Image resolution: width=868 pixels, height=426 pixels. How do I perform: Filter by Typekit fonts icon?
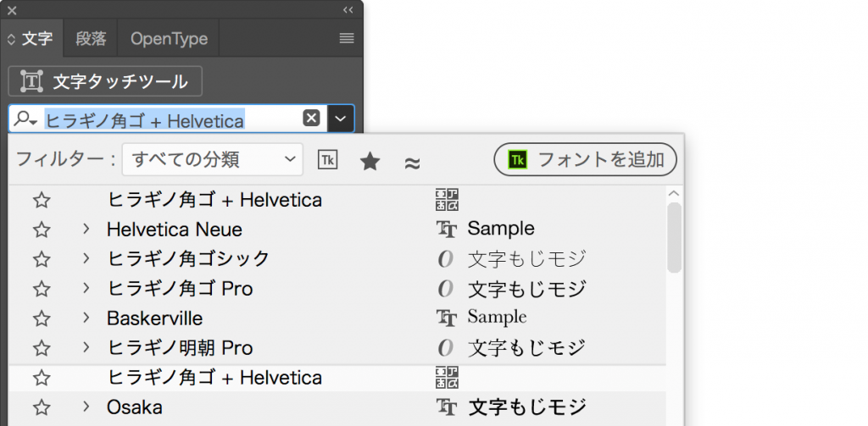click(328, 160)
